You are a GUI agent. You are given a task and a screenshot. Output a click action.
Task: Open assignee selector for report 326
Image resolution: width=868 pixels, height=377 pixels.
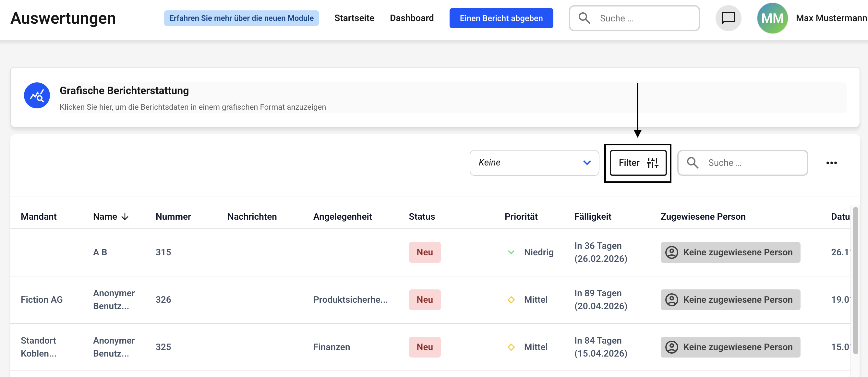click(x=730, y=300)
